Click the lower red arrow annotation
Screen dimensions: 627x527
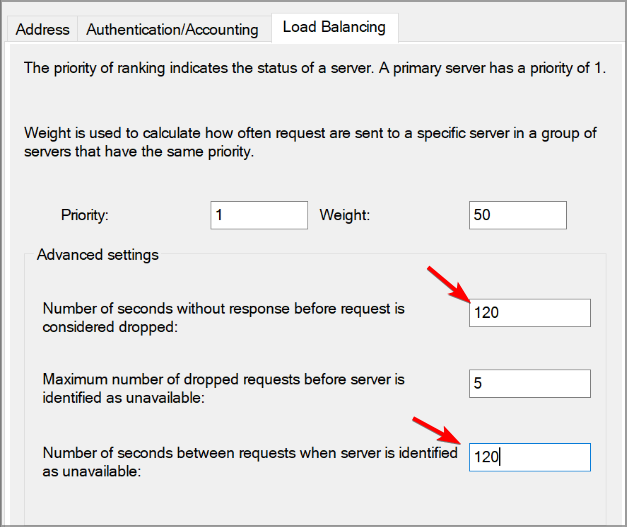point(438,431)
